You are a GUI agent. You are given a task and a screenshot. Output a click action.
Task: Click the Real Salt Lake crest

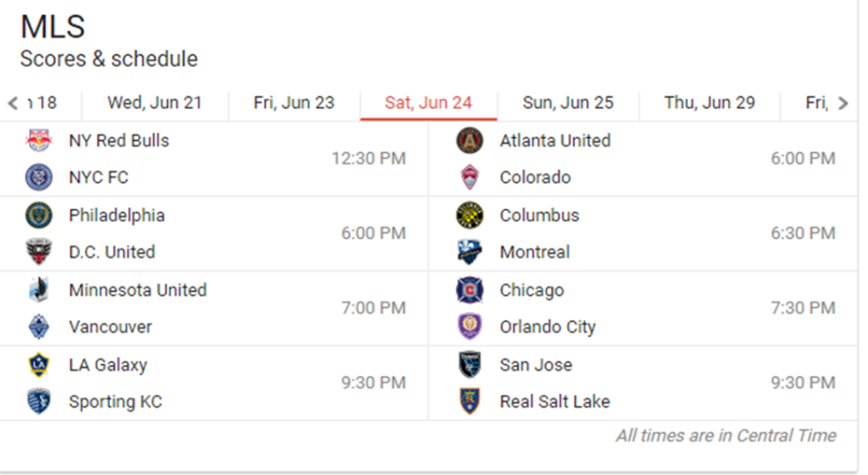pos(470,402)
